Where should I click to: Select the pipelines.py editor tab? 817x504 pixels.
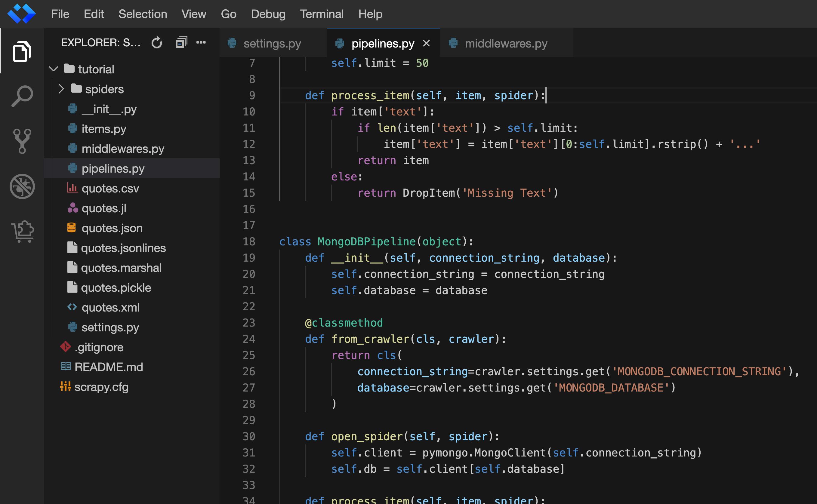click(x=383, y=43)
